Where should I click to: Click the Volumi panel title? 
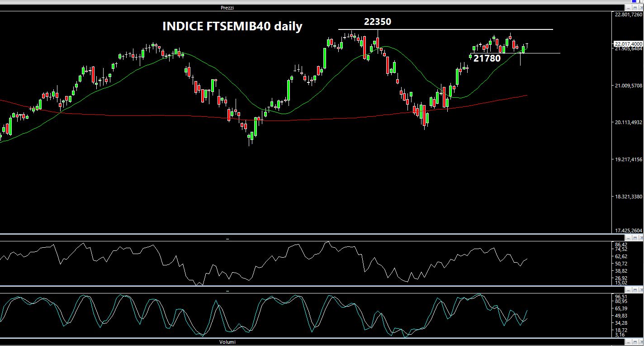tap(227, 342)
